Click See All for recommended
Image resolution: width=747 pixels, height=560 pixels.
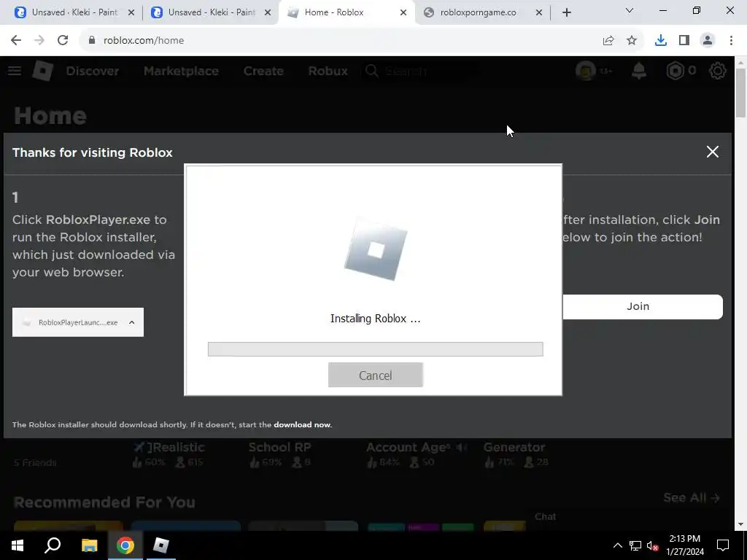click(x=692, y=497)
